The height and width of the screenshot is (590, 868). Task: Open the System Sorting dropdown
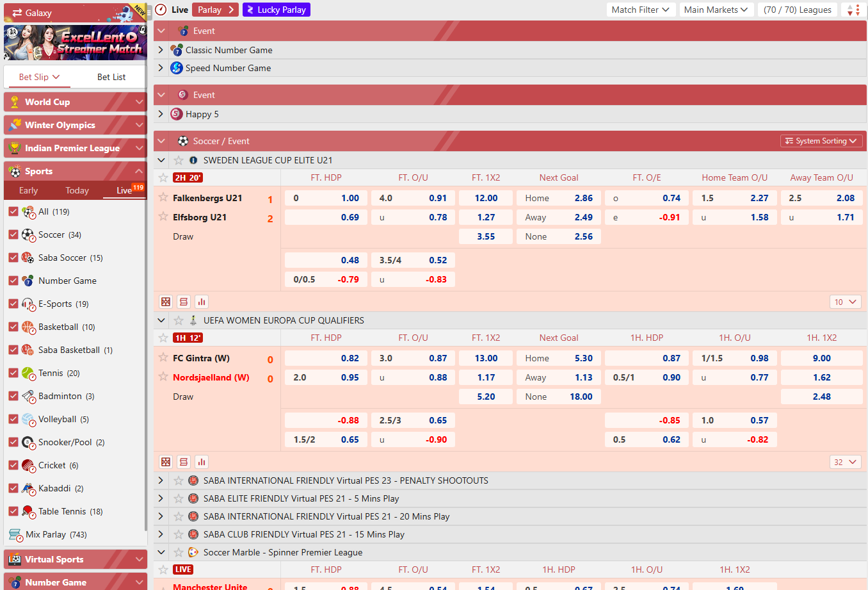[821, 140]
